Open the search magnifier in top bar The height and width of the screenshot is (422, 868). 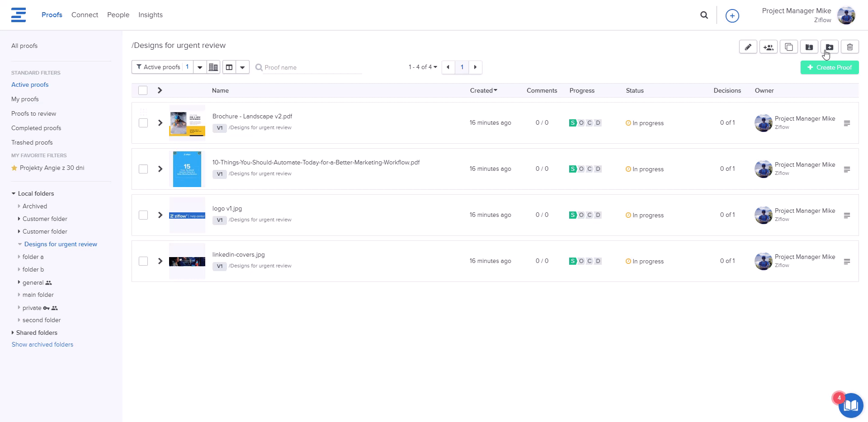704,15
